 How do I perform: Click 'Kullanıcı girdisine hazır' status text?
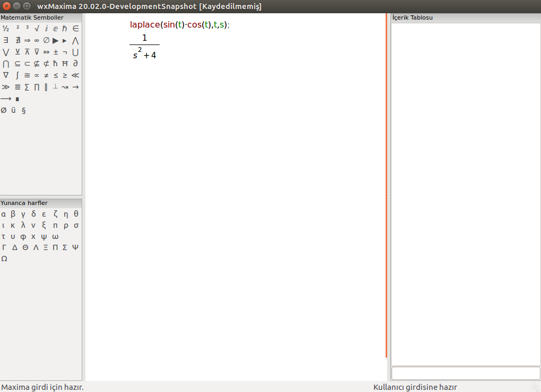point(415,387)
